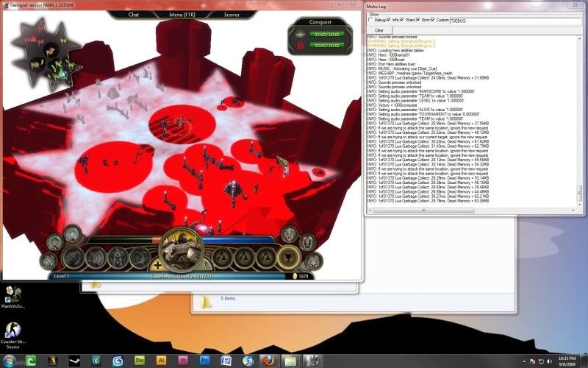
Task: Launch Dreamweaver from the taskbar
Action: (140, 361)
